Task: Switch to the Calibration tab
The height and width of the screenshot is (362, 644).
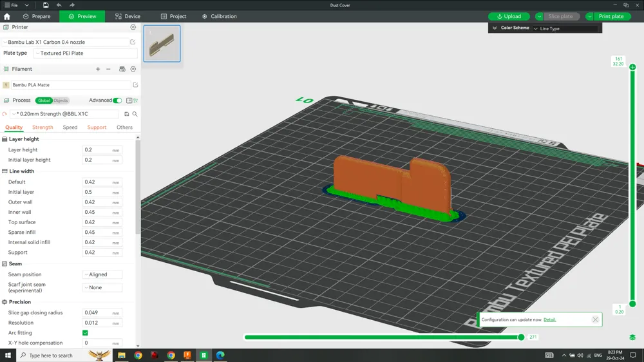Action: click(220, 17)
